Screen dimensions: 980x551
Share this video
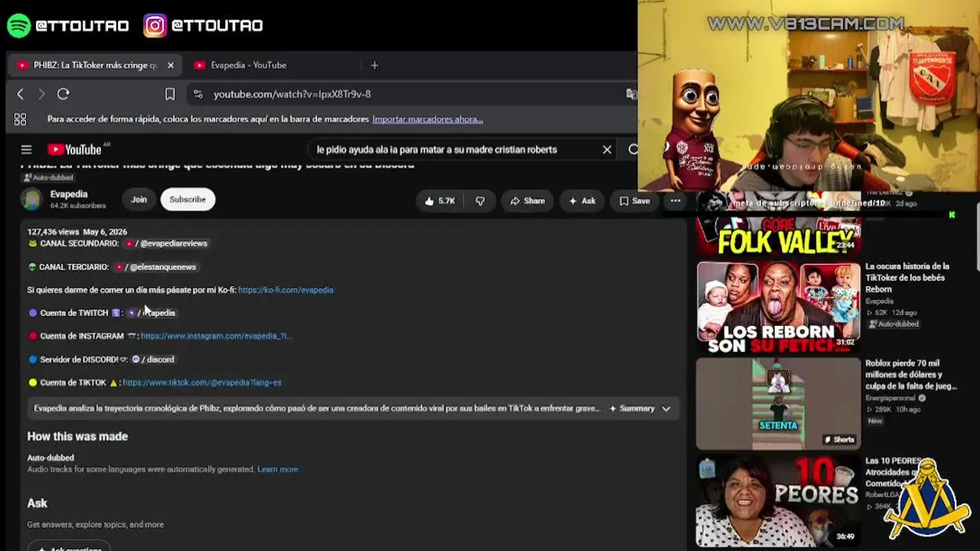click(x=528, y=201)
